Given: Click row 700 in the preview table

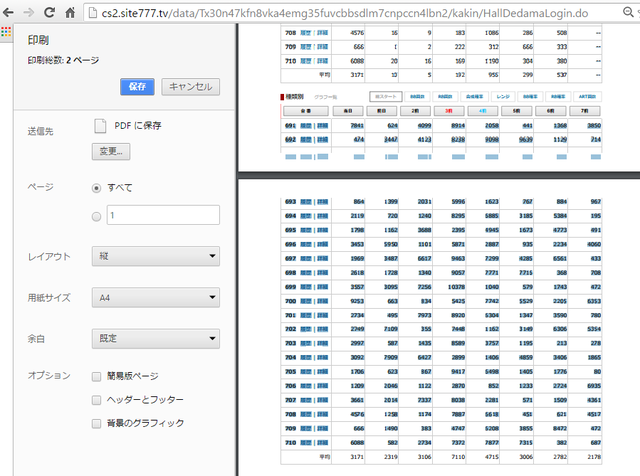Looking at the screenshot, I should pyautogui.click(x=441, y=301).
